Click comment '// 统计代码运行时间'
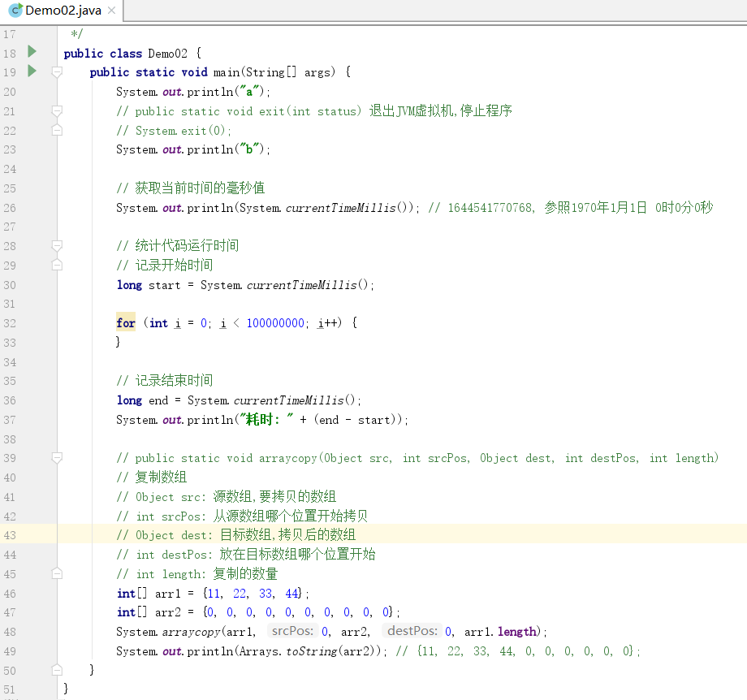The height and width of the screenshot is (700, 747). tap(178, 245)
